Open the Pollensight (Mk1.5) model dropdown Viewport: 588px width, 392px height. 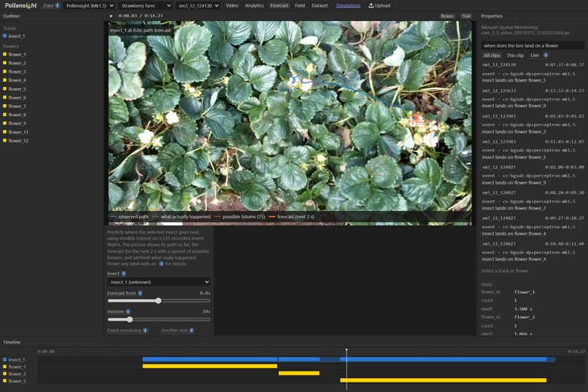90,6
